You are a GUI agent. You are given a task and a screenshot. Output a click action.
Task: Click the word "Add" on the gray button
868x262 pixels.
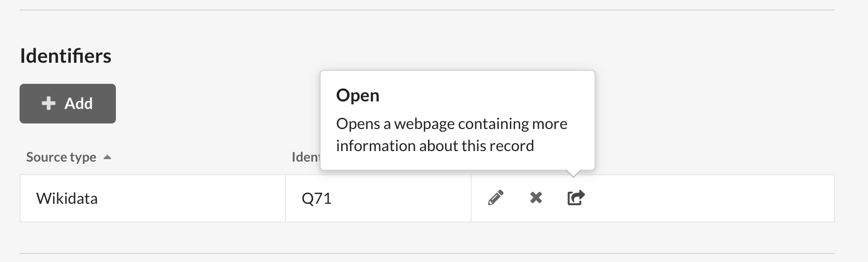[79, 103]
